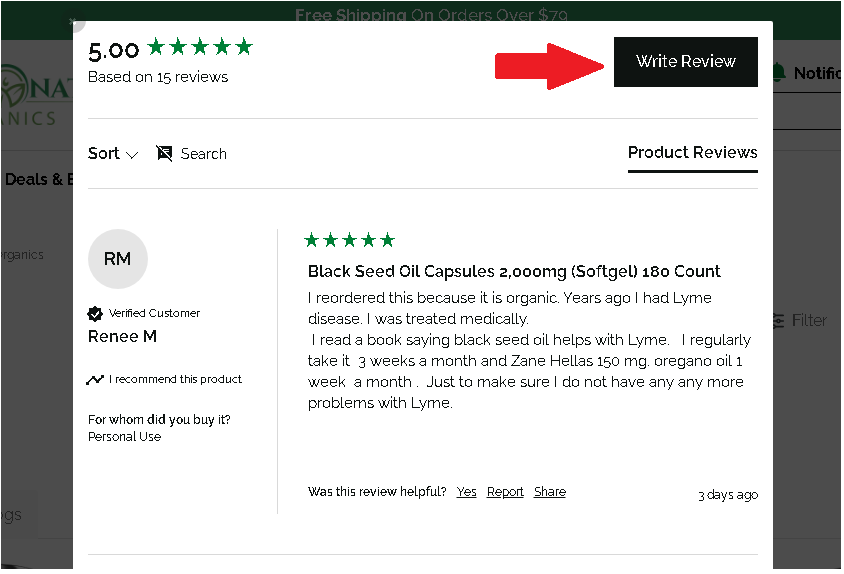Click the recommend product trend icon
Image resolution: width=844 pixels, height=574 pixels.
(95, 380)
